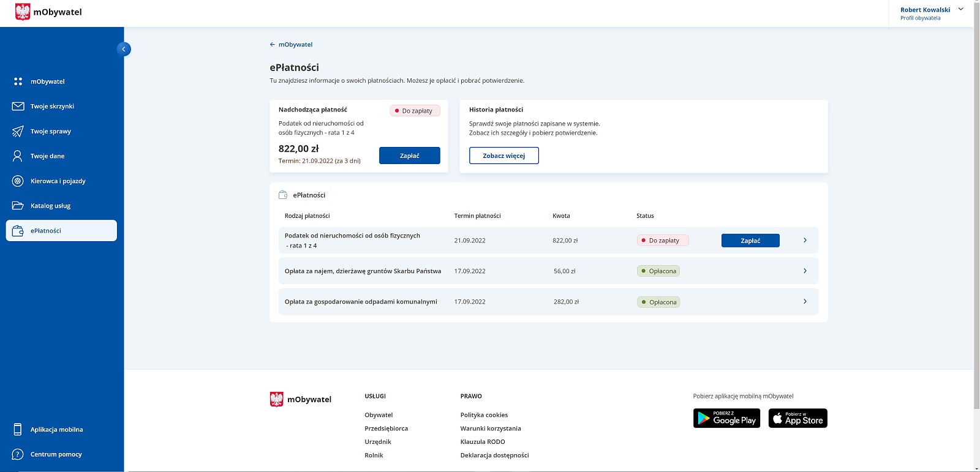Expand the municipal waste fee row chevron

(805, 302)
